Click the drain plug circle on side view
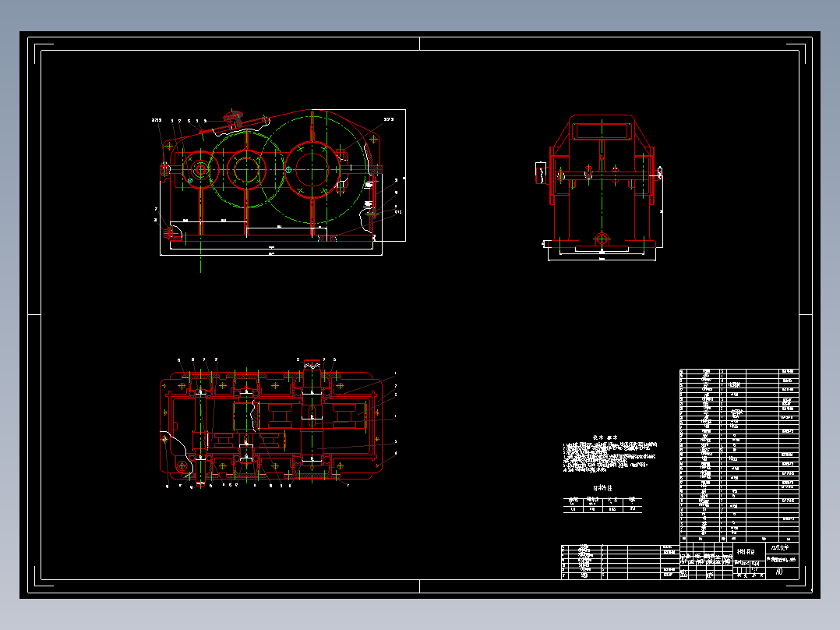 click(602, 239)
